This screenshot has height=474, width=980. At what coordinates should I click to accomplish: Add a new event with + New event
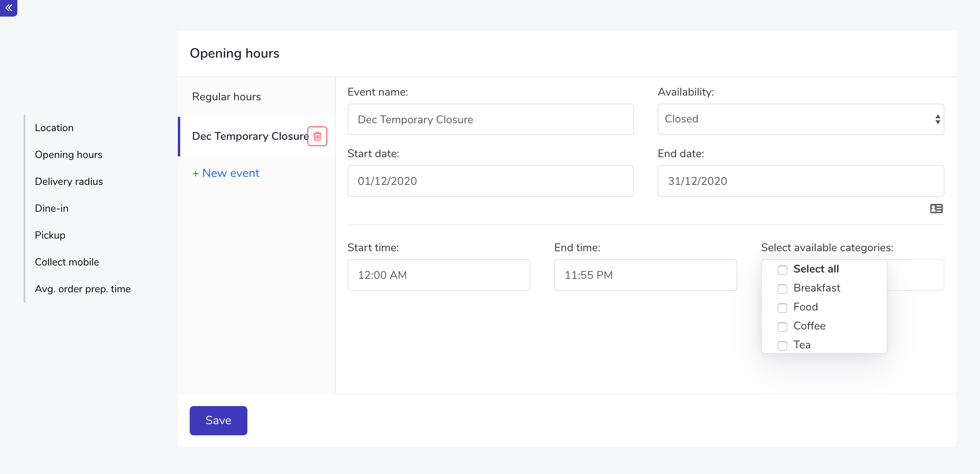coord(226,173)
